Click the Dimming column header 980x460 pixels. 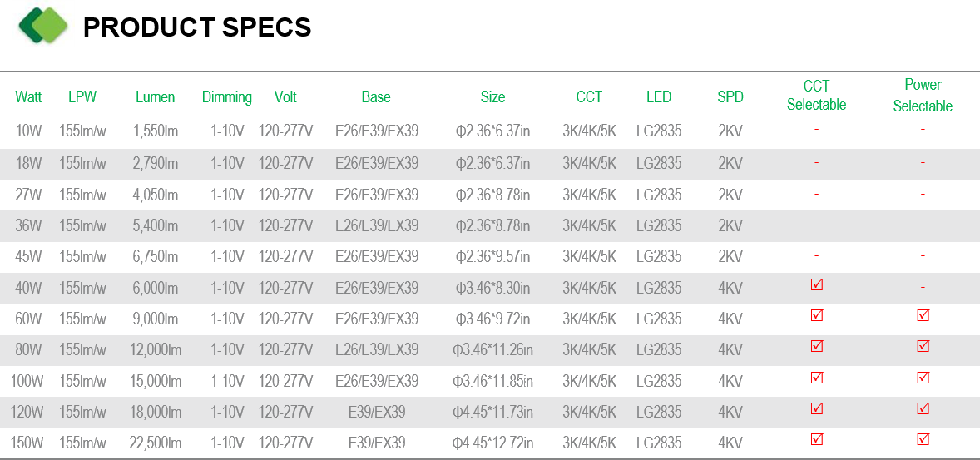coord(227,97)
